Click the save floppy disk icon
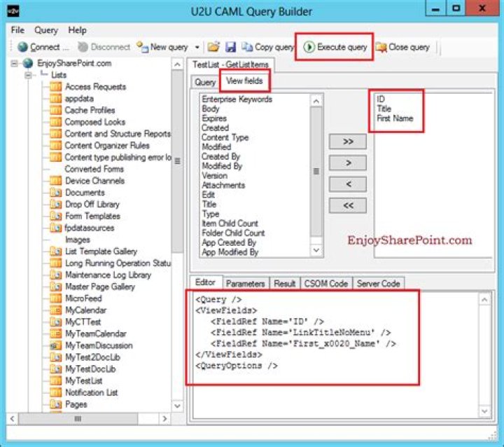The height and width of the screenshot is (447, 504). point(230,47)
